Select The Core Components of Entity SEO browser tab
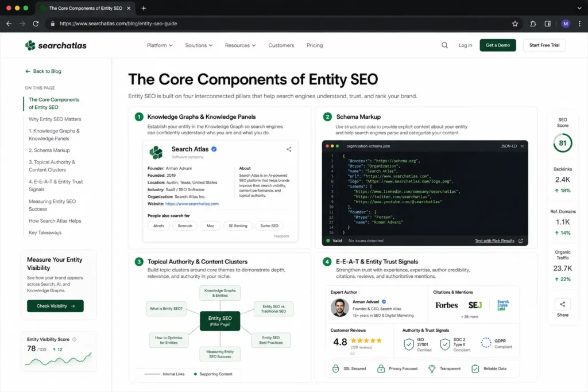This screenshot has height=392, width=588. click(86, 8)
